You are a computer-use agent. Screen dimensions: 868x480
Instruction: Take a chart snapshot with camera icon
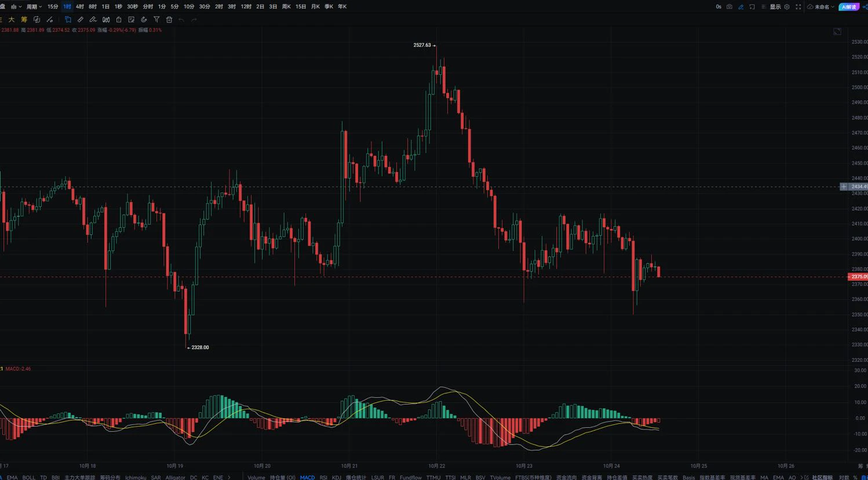click(729, 7)
